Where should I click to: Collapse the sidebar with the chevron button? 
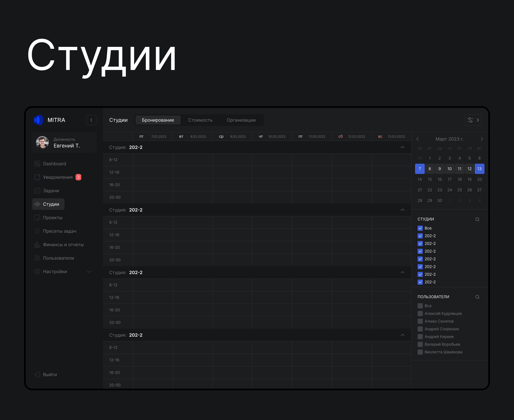click(x=91, y=120)
